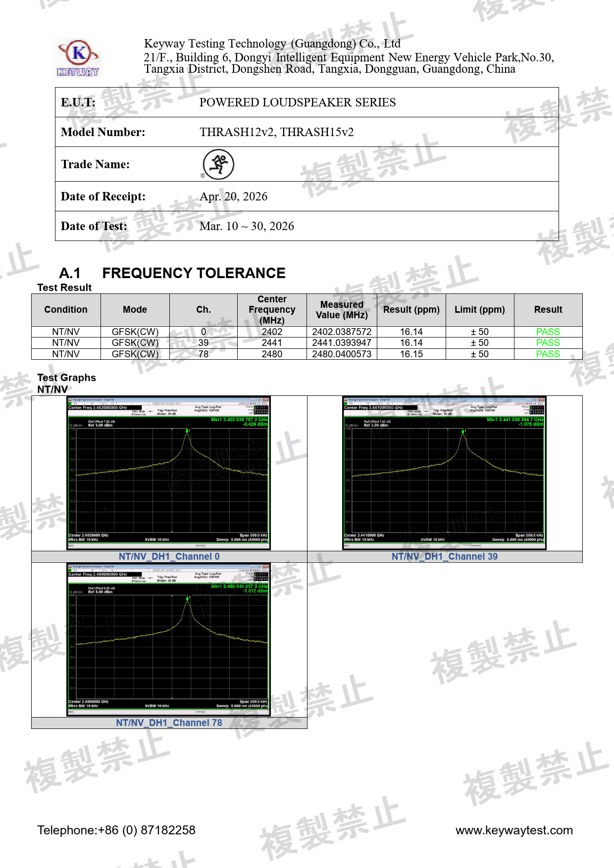
Task: Click the "E.U.T:" row label
Action: [78, 102]
